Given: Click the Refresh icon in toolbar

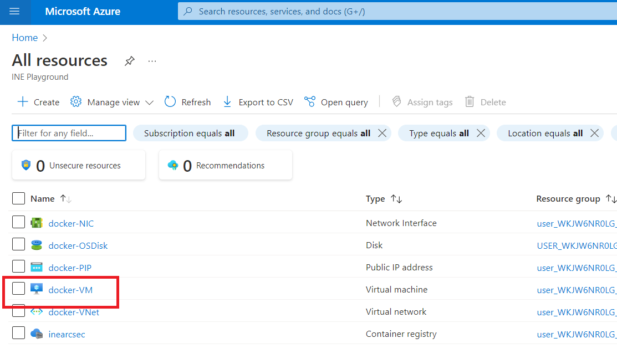Looking at the screenshot, I should (170, 102).
